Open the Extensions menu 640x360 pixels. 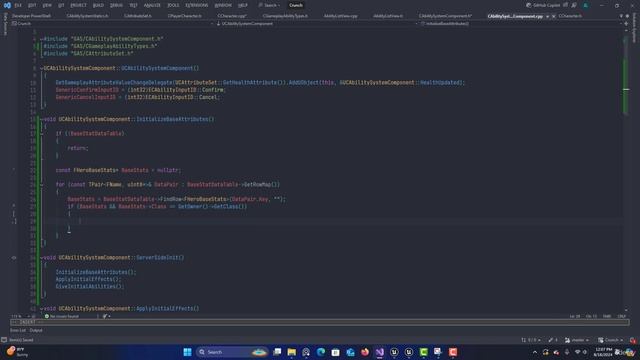pyautogui.click(x=197, y=5)
